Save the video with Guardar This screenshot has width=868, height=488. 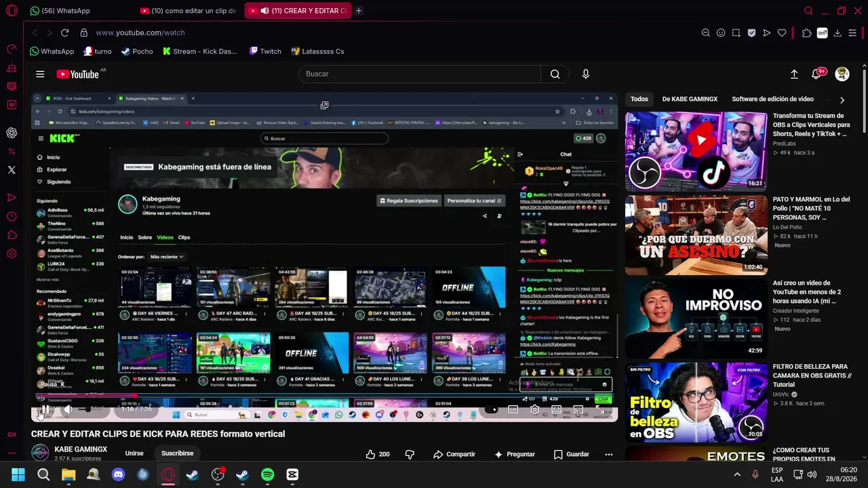tap(571, 454)
